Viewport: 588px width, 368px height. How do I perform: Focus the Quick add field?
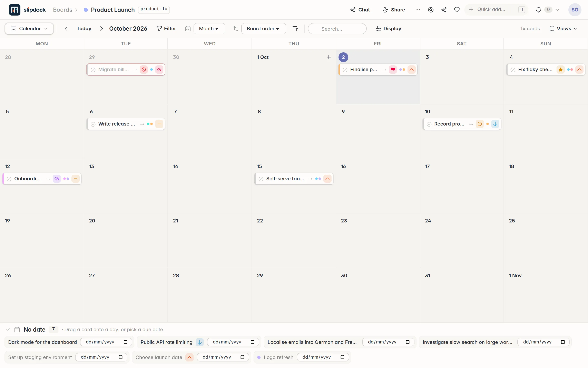(496, 9)
